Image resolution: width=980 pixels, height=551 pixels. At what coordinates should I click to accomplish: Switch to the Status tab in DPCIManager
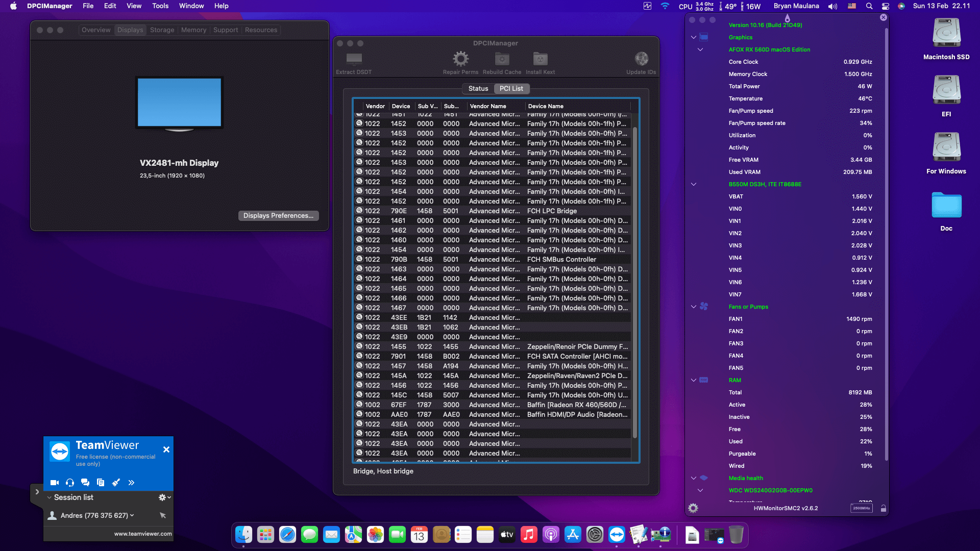[x=478, y=89]
